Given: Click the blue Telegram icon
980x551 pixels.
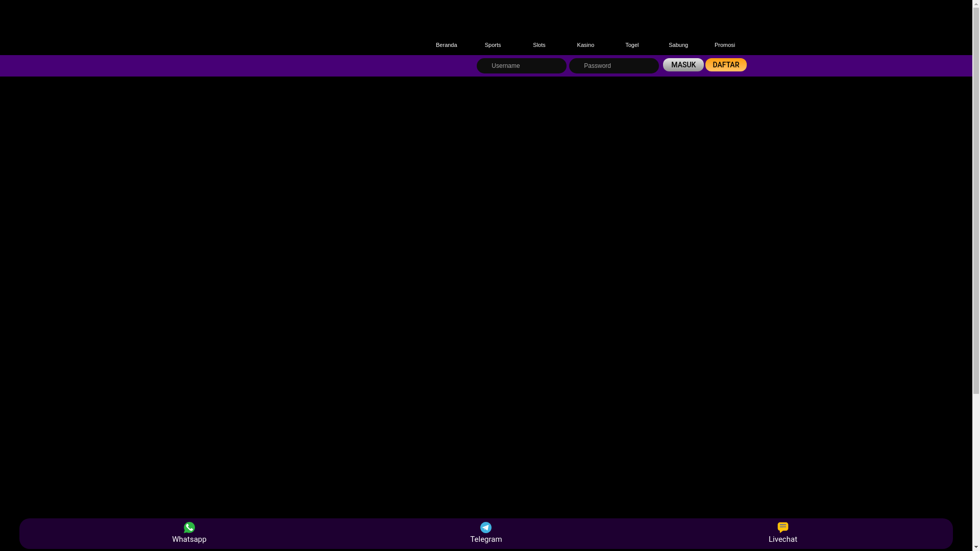Looking at the screenshot, I should [486, 528].
